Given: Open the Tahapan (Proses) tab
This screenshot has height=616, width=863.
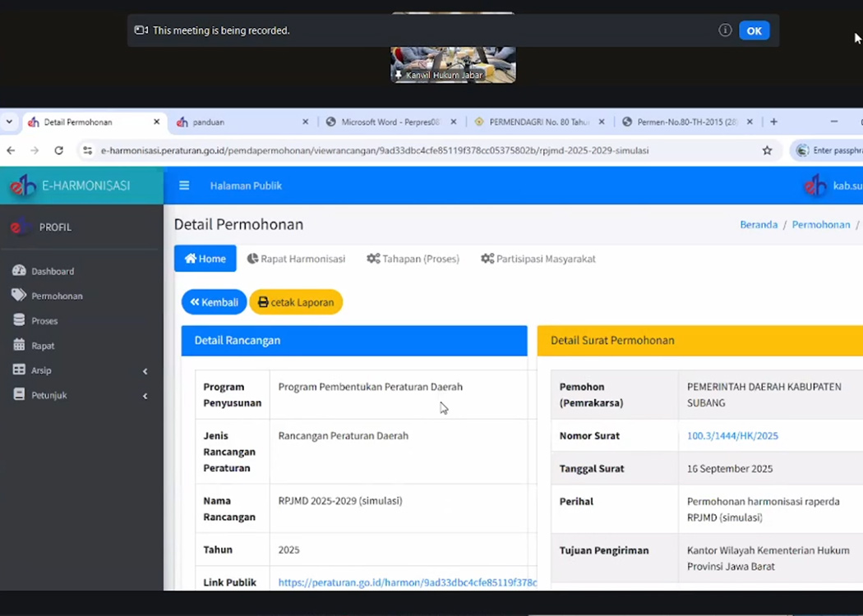Looking at the screenshot, I should (x=413, y=259).
